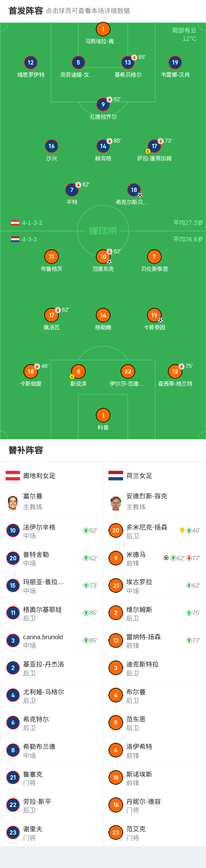The width and height of the screenshot is (206, 868).
Task: Open Austria coach 富尔曼 avatar
Action: coord(13,503)
